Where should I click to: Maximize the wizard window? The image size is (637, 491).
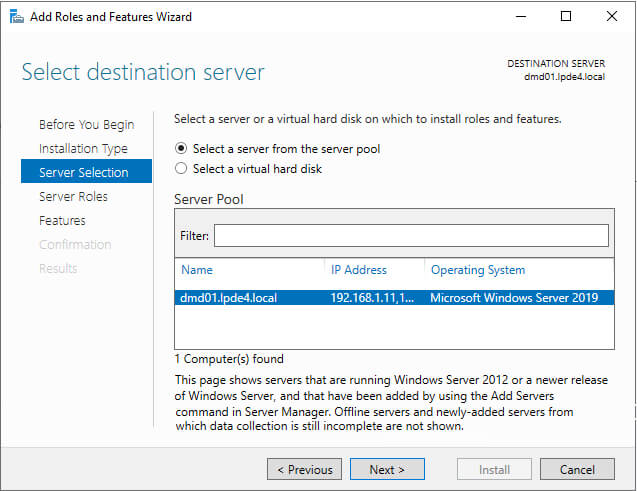pyautogui.click(x=566, y=16)
